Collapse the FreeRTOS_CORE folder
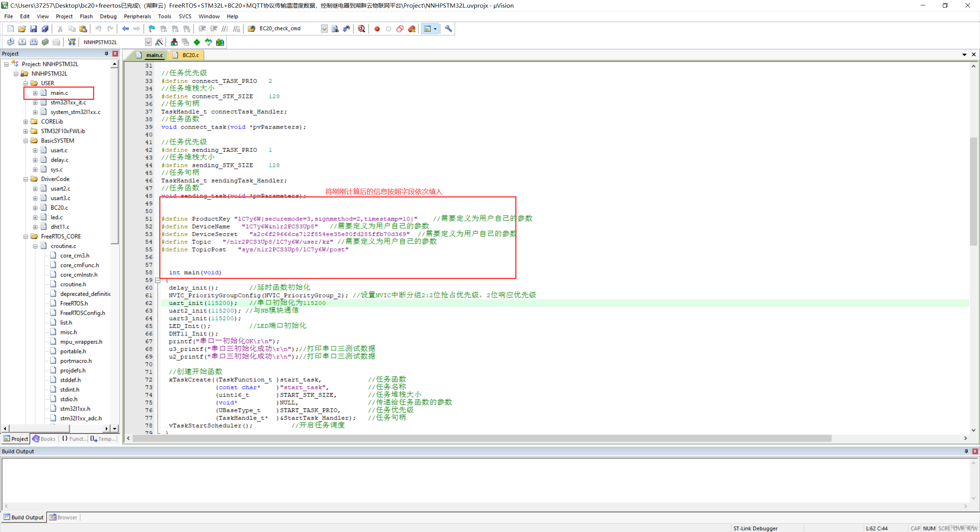Image resolution: width=980 pixels, height=532 pixels. click(x=26, y=237)
